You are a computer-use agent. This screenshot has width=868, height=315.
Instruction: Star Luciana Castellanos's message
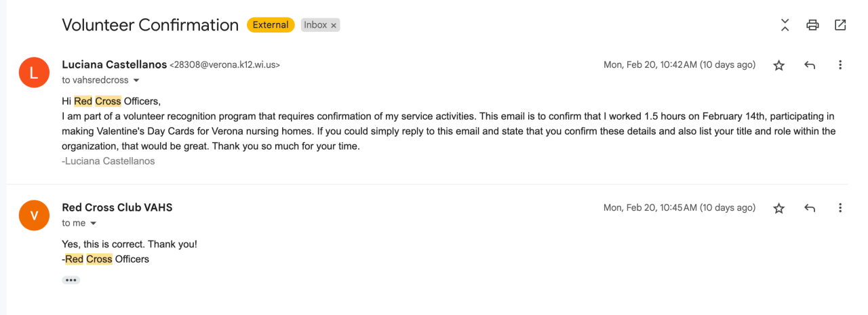[779, 65]
